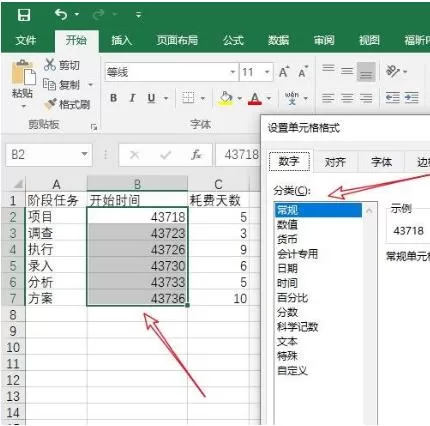Click the text orientation icon

coord(393,71)
